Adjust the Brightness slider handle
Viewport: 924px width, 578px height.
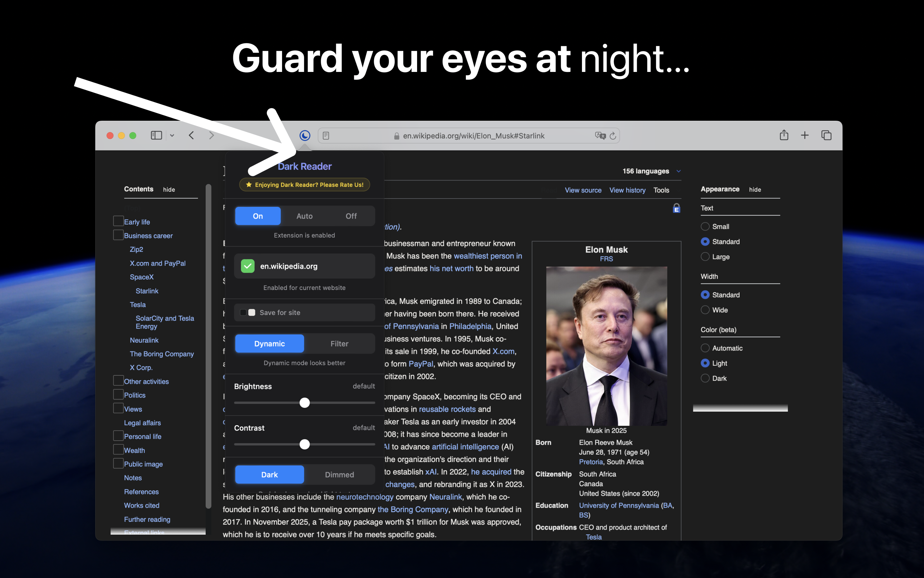[304, 403]
